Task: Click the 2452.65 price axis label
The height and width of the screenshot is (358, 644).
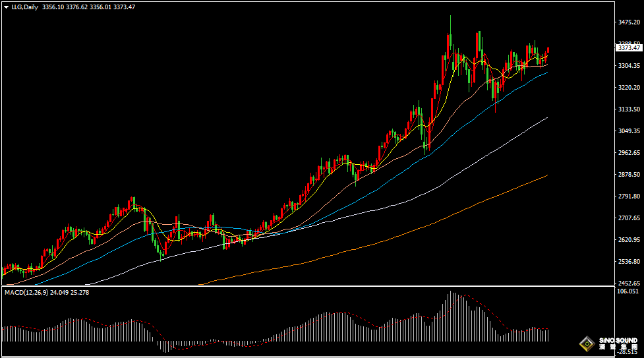Action: [629, 283]
